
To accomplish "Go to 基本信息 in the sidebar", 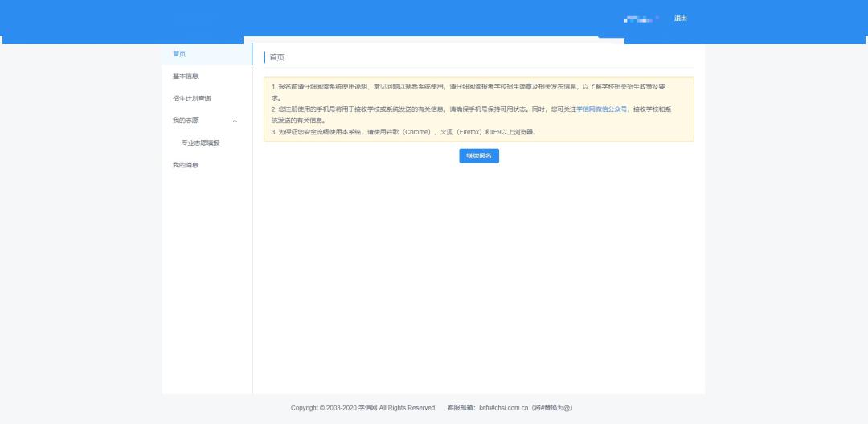I will (x=186, y=76).
